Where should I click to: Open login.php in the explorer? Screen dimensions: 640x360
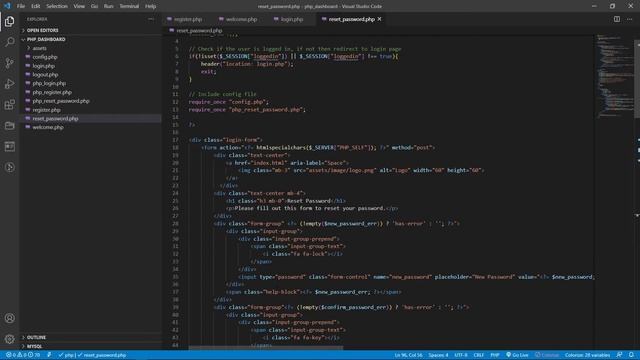click(44, 66)
